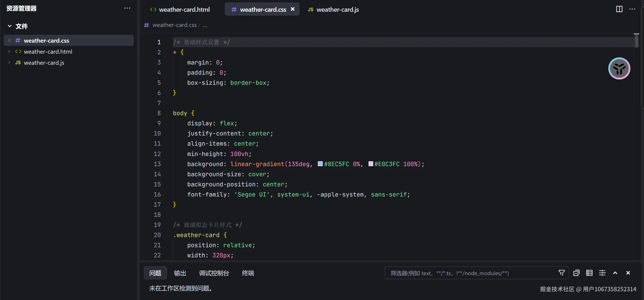Open the explorer panel ellipsis menu
Viewport: 644px width, 300px height.
click(127, 8)
